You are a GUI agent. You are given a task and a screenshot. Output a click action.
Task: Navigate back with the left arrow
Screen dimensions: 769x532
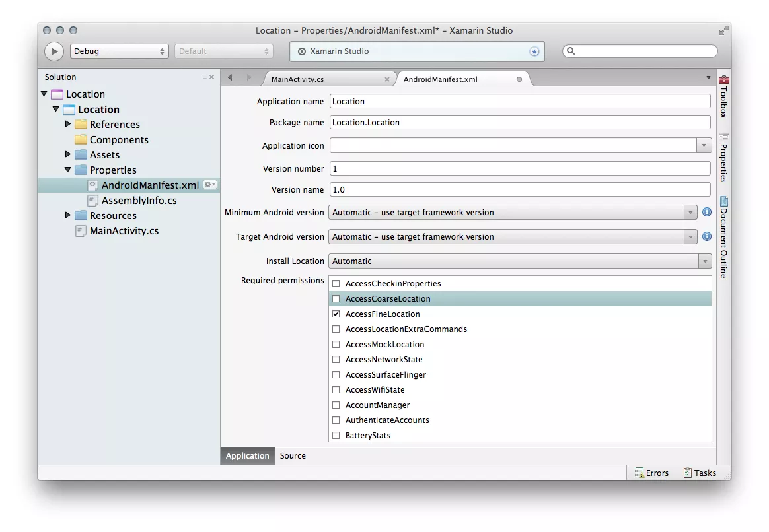[x=230, y=77]
